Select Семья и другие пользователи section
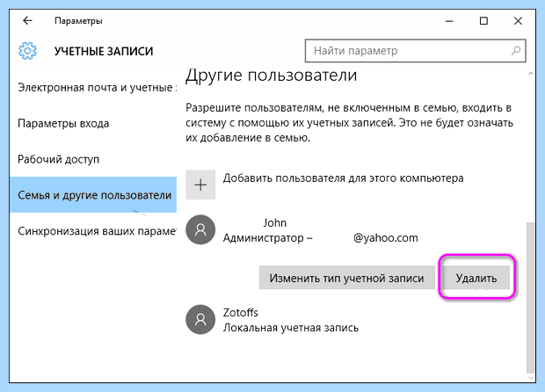The width and height of the screenshot is (545, 392). 93,194
